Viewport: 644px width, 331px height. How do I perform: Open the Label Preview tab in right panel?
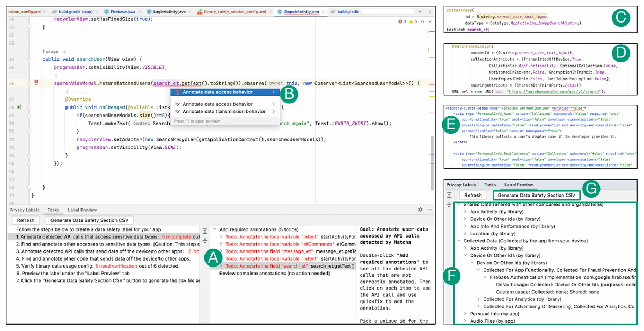(x=518, y=184)
